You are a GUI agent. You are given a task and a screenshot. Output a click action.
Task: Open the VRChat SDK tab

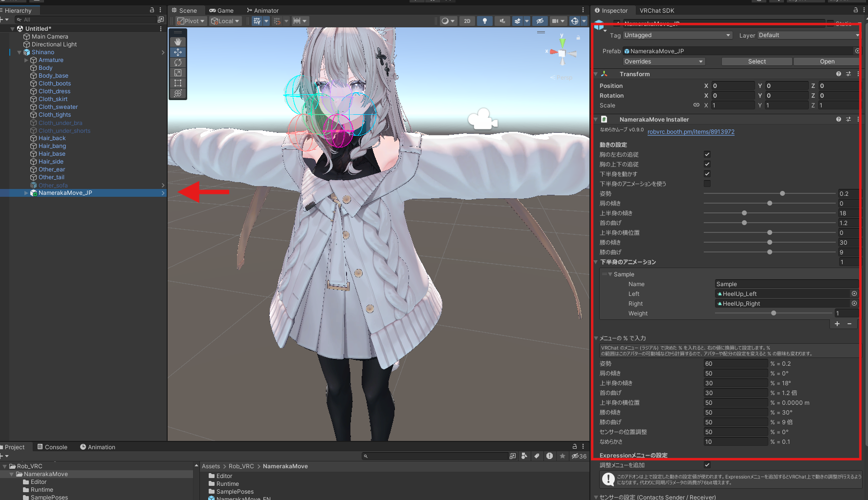[657, 10]
